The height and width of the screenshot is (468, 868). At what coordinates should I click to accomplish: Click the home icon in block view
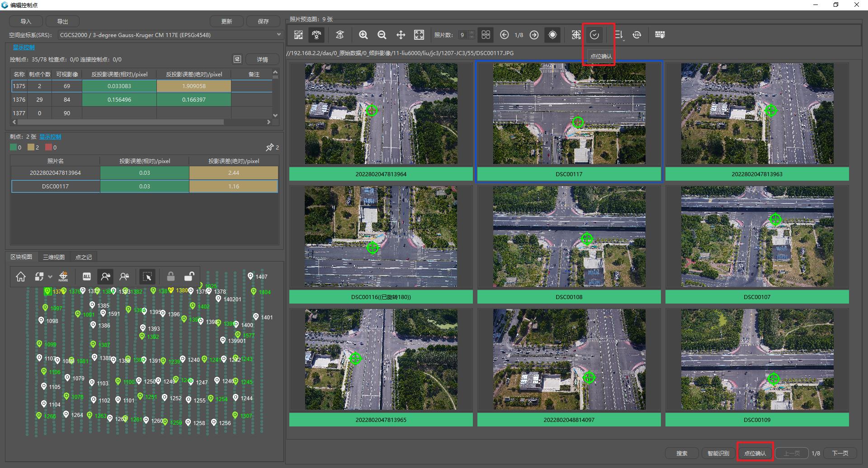click(x=21, y=276)
